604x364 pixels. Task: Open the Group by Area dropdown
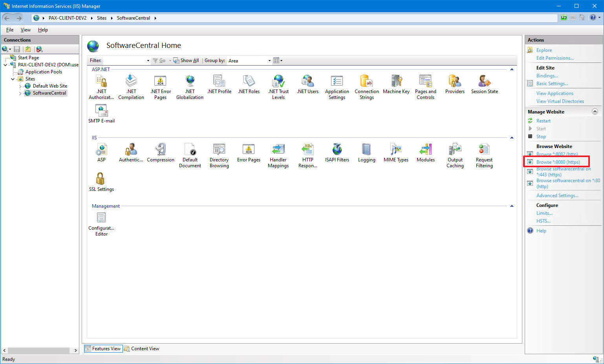pos(249,61)
